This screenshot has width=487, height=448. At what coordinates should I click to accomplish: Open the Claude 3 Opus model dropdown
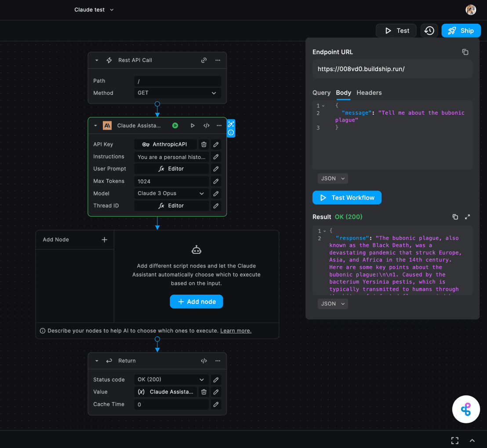171,193
